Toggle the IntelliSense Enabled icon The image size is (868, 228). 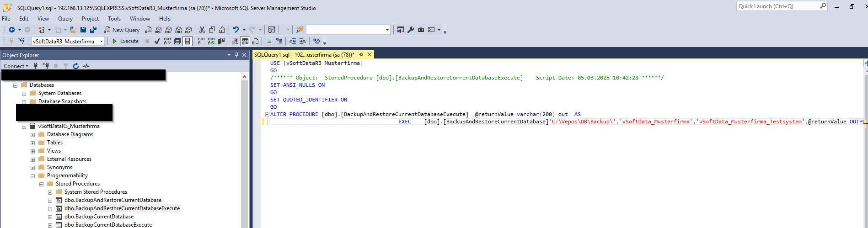point(187,41)
